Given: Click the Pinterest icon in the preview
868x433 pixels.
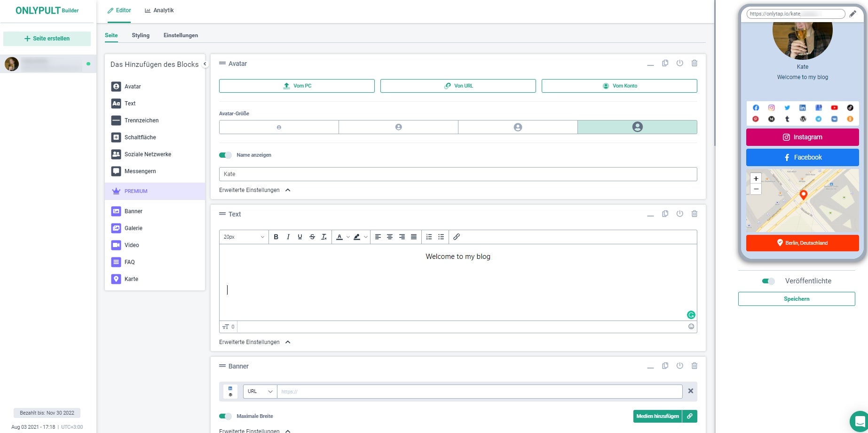Looking at the screenshot, I should point(756,119).
